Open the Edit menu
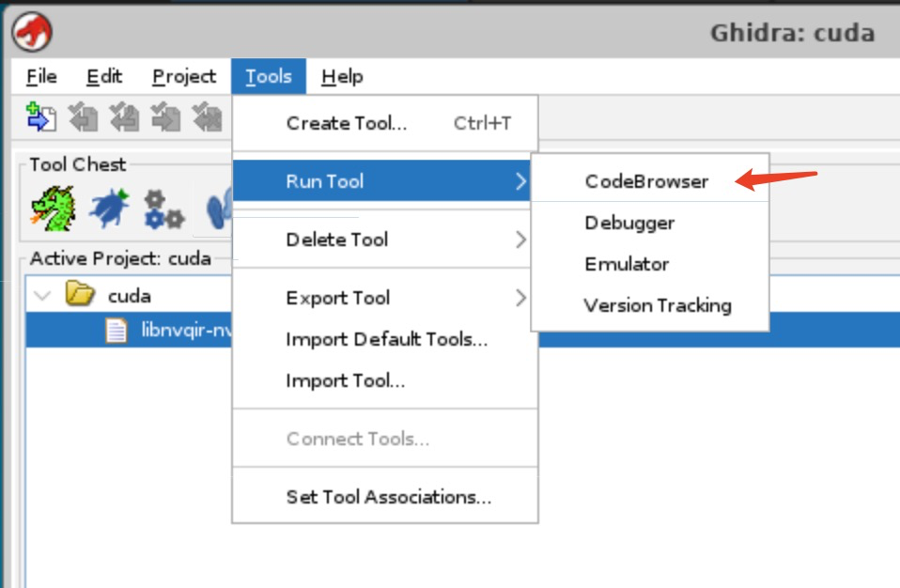 click(x=104, y=76)
